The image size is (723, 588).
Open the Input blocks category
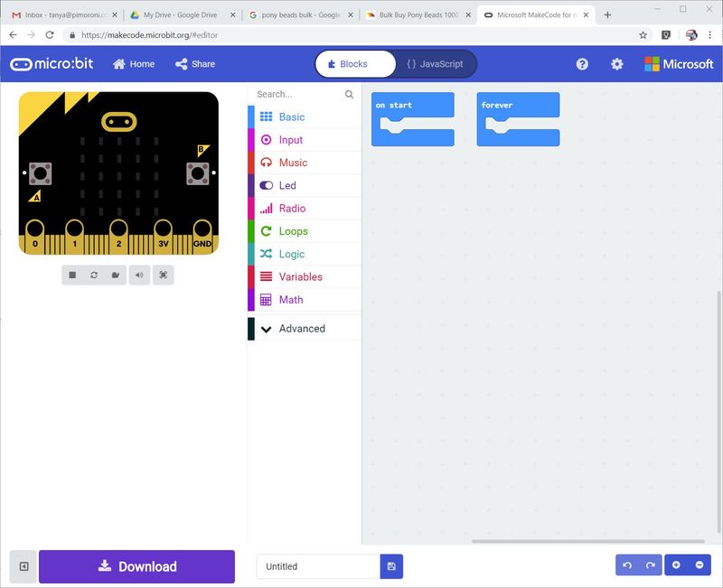(x=305, y=140)
